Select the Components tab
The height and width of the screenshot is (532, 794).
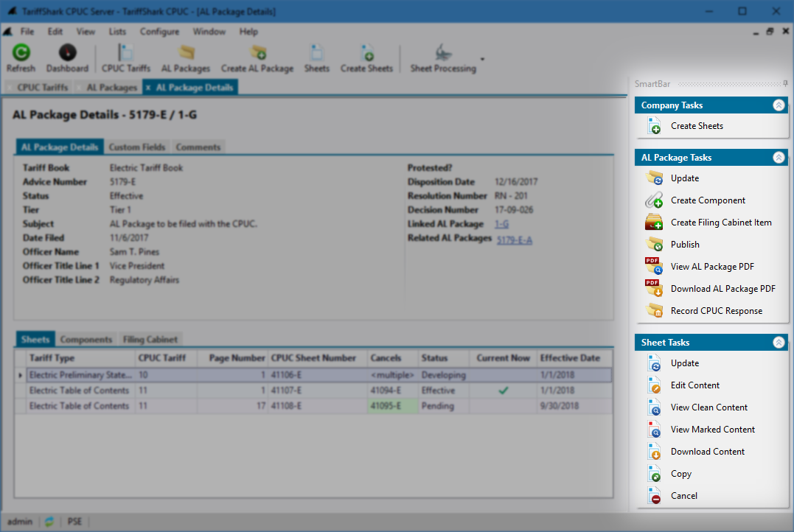[x=86, y=340]
